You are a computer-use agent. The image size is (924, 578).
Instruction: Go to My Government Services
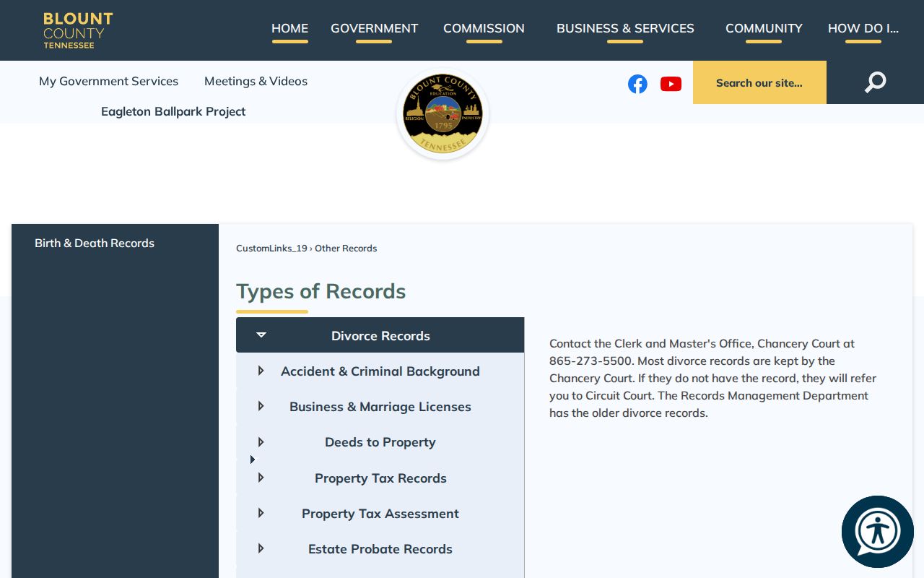point(108,82)
